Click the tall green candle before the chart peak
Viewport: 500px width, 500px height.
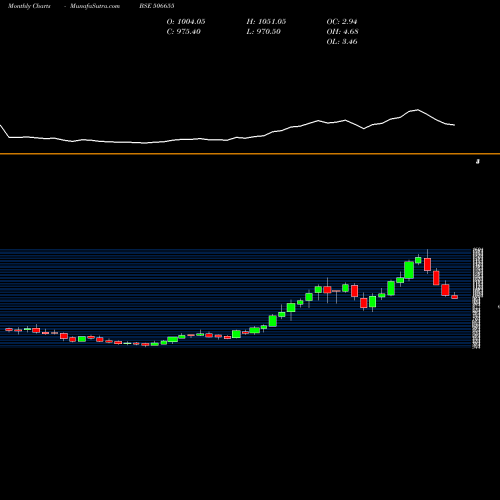pos(409,270)
